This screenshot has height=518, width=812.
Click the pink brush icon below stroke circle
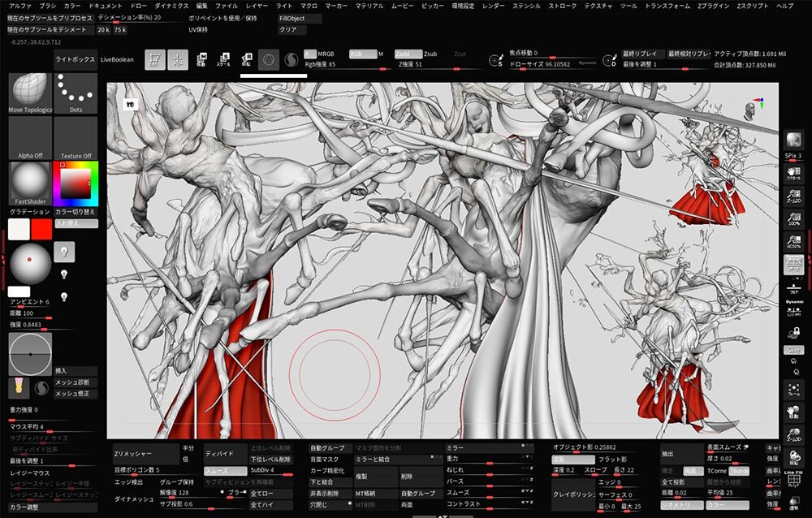19,387
